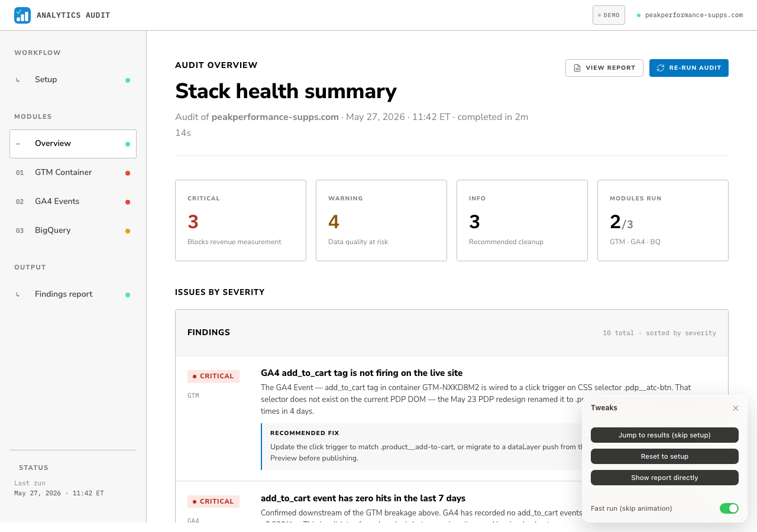This screenshot has height=532, width=757.
Task: Click the red status dot beside GTM Container
Action: (128, 173)
